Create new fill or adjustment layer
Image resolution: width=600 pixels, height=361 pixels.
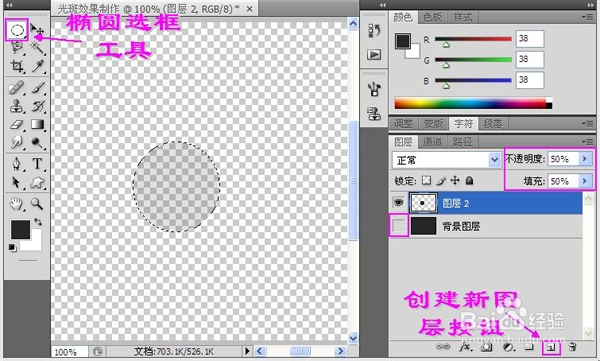tap(508, 347)
